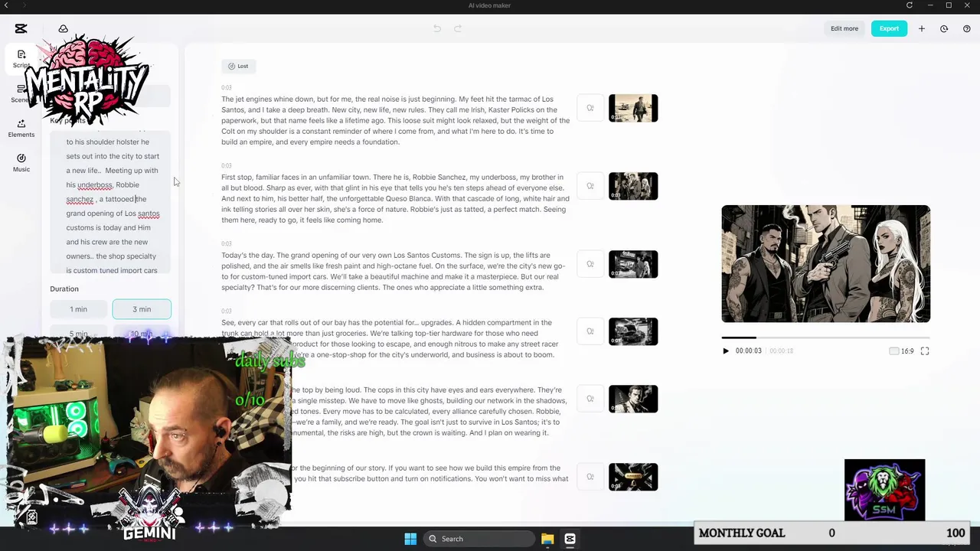Open the history clock icon
The width and height of the screenshot is (980, 551).
944,28
